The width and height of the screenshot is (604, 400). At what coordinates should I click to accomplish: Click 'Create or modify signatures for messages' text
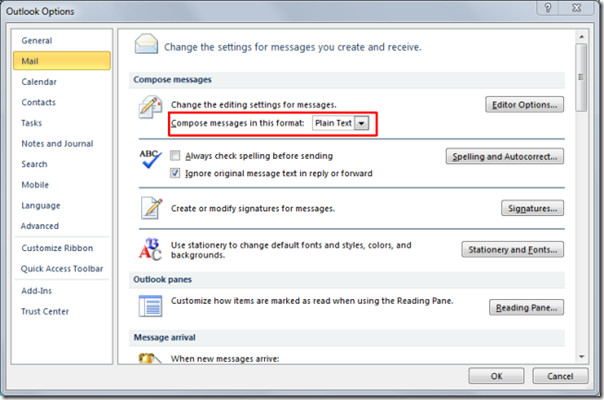(x=253, y=208)
